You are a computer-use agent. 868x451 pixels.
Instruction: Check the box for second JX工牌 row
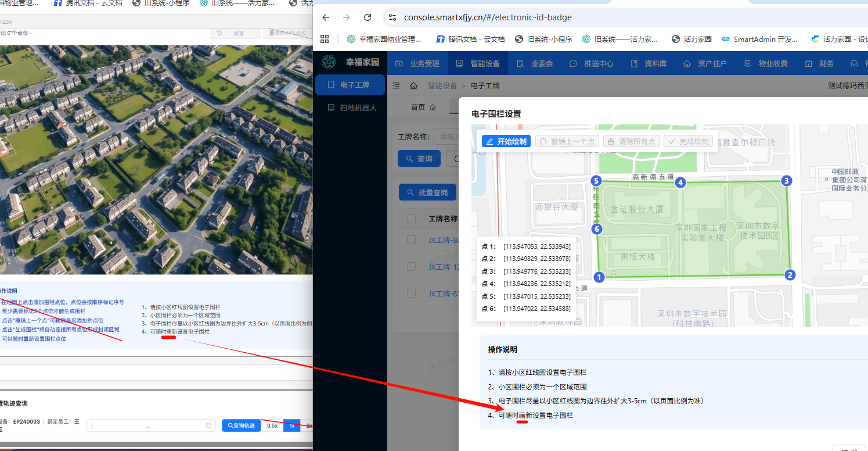(x=412, y=266)
